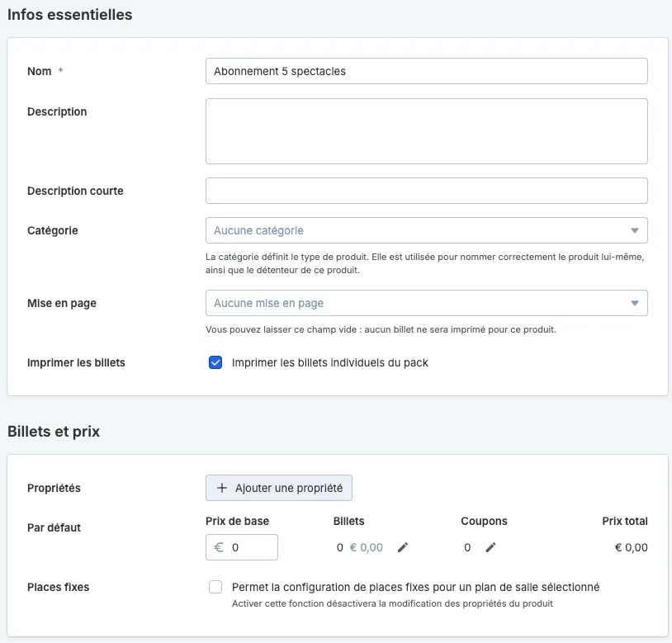This screenshot has width=672, height=643.
Task: Click the Propriétés label
Action: click(x=54, y=488)
